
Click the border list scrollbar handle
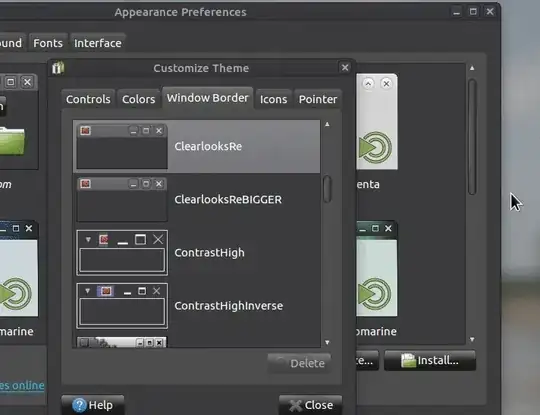(x=327, y=189)
